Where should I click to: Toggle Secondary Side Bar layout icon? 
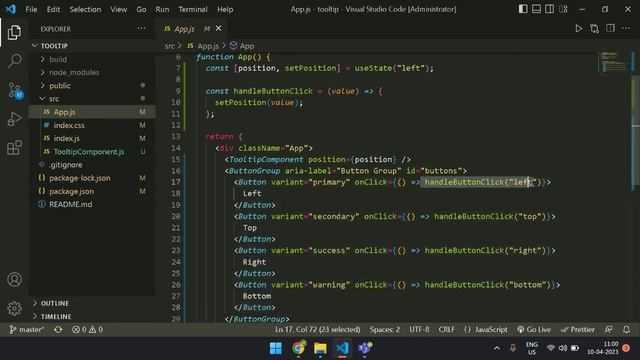549,9
